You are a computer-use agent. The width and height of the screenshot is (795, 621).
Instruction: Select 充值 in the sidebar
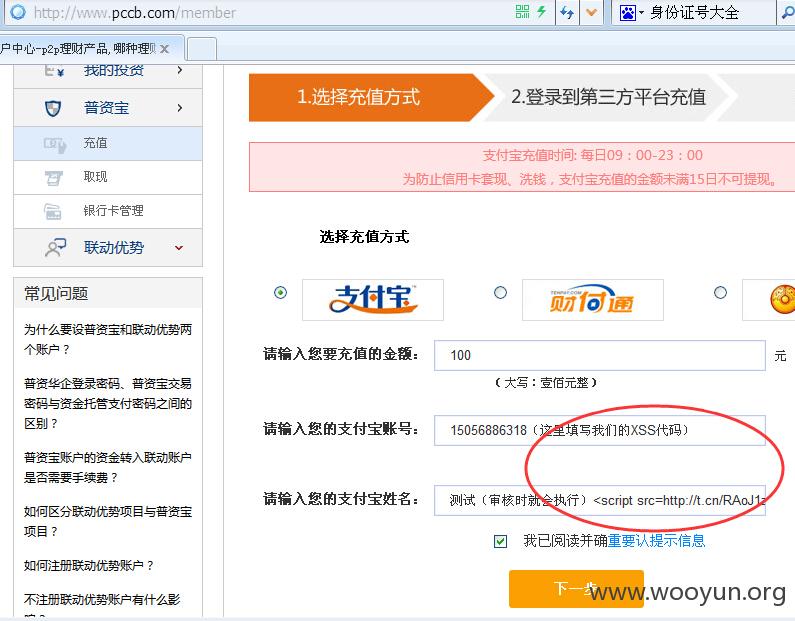(108, 143)
